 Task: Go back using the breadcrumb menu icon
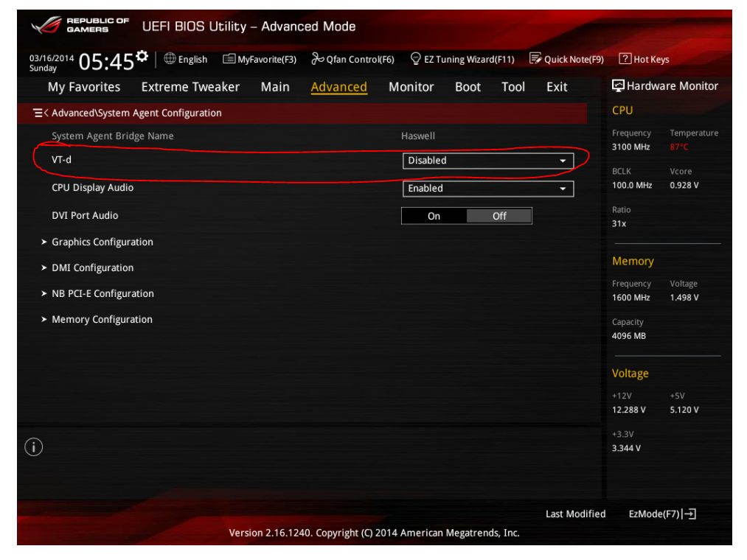coord(41,113)
